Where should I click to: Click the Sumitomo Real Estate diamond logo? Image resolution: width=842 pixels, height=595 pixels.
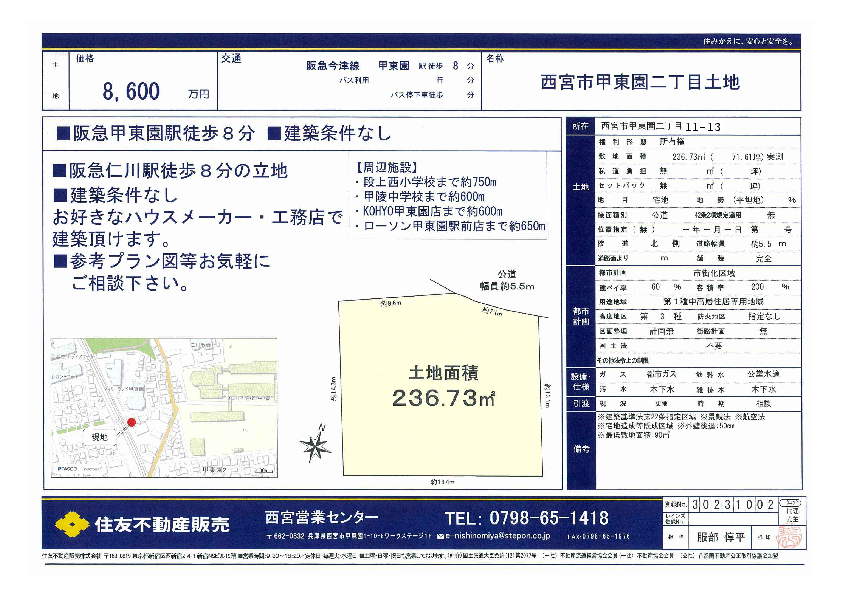71,523
